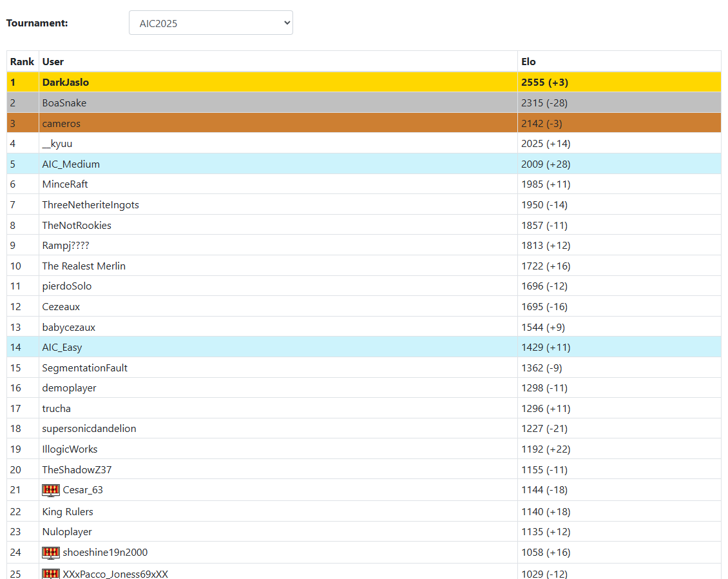Select the BoaSnake username
The image size is (728, 579).
click(x=64, y=103)
